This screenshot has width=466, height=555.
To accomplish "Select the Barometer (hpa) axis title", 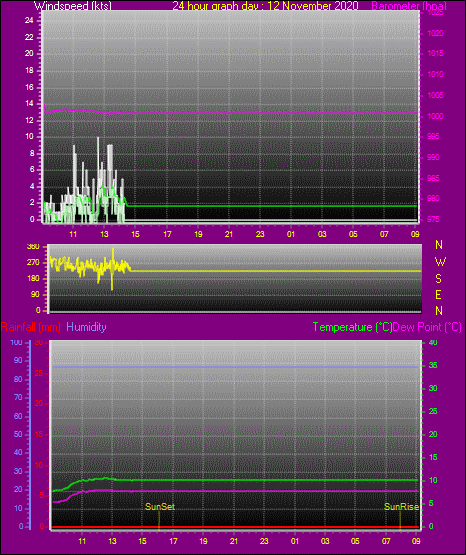I will tap(409, 6).
